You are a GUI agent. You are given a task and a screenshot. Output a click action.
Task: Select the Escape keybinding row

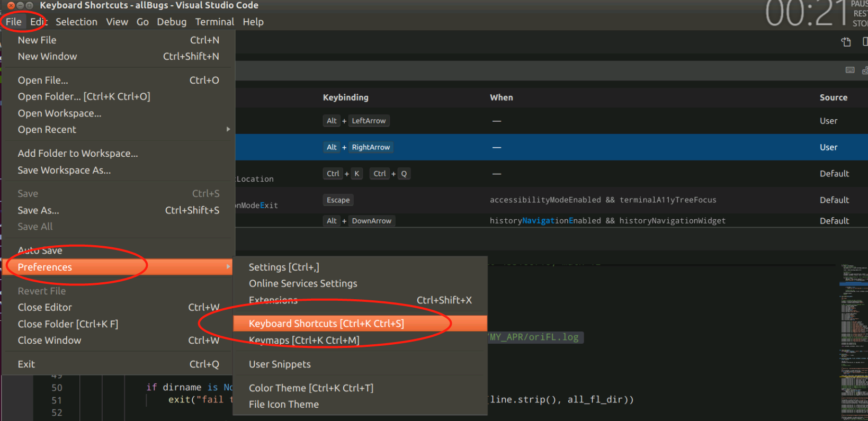[x=551, y=200]
